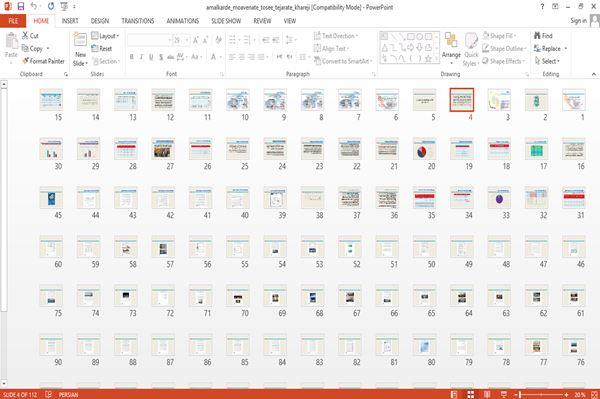
Task: Cut the selected slide
Action: tap(30, 36)
